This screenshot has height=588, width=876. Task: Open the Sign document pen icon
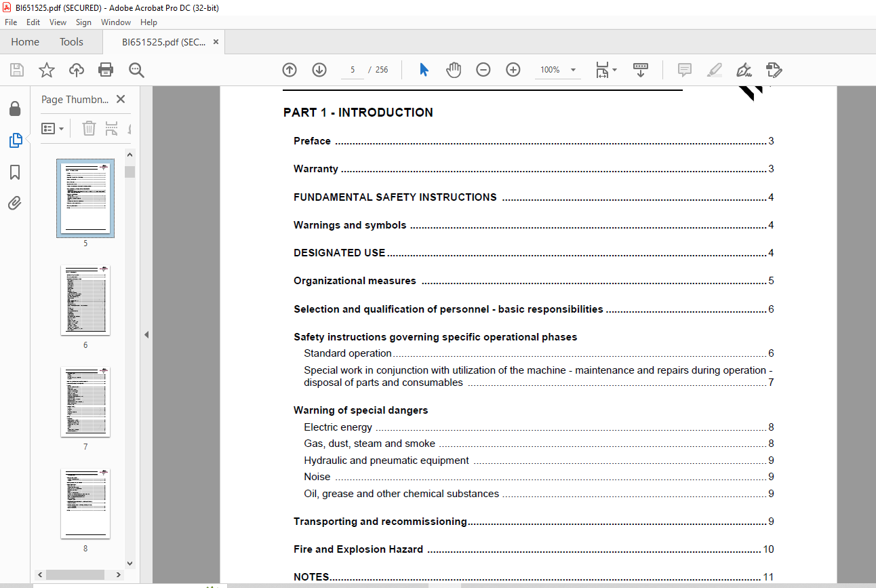744,70
